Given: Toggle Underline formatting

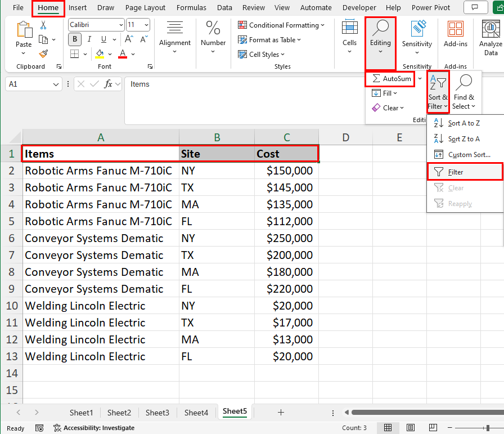Looking at the screenshot, I should [103, 39].
